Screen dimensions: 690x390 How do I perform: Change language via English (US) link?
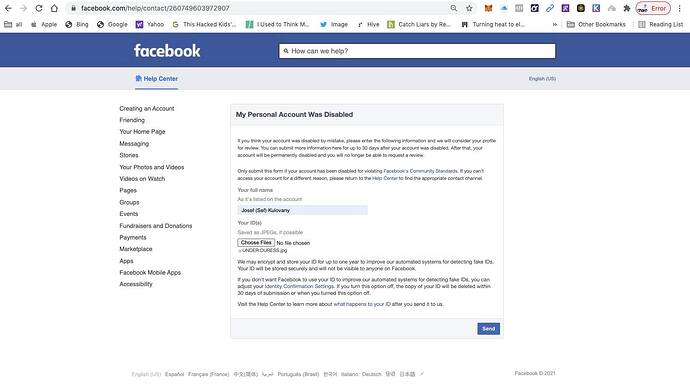(542, 79)
